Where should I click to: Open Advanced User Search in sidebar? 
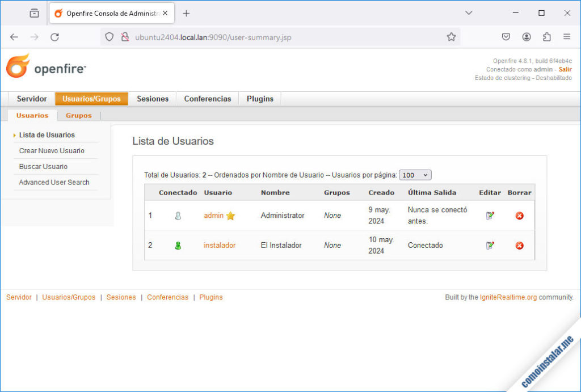[54, 182]
